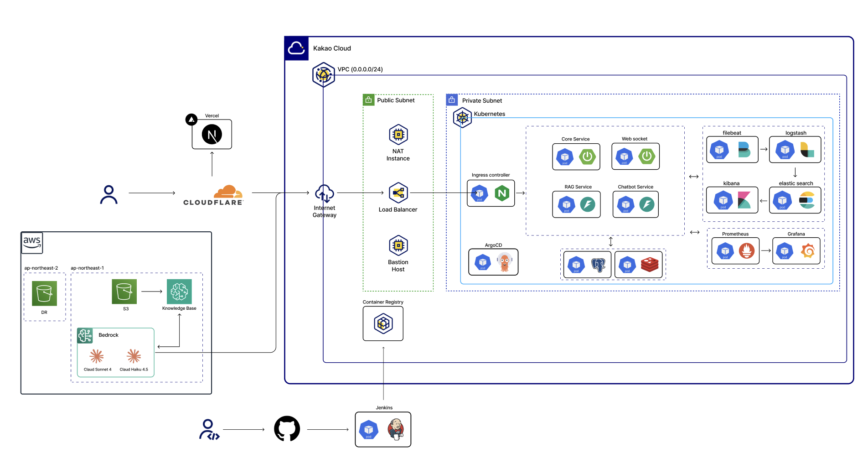Select the AWS logo

pos(32,243)
